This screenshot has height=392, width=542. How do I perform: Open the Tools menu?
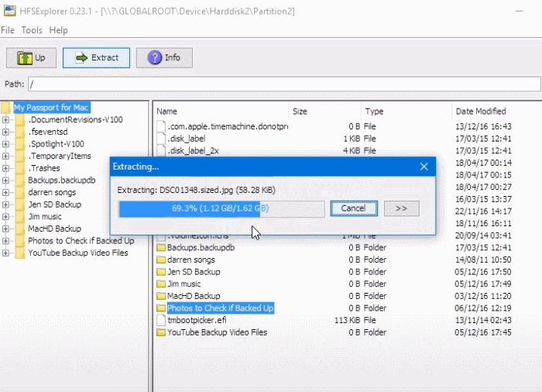32,30
